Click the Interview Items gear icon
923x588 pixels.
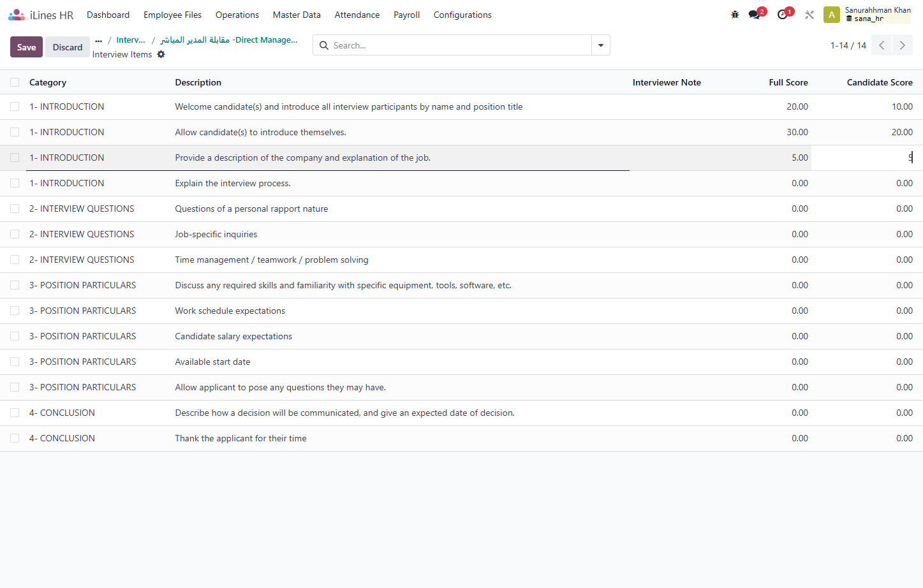click(161, 54)
